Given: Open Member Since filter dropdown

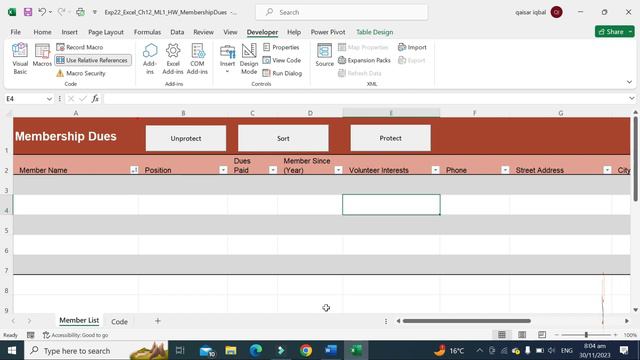Looking at the screenshot, I should [338, 170].
